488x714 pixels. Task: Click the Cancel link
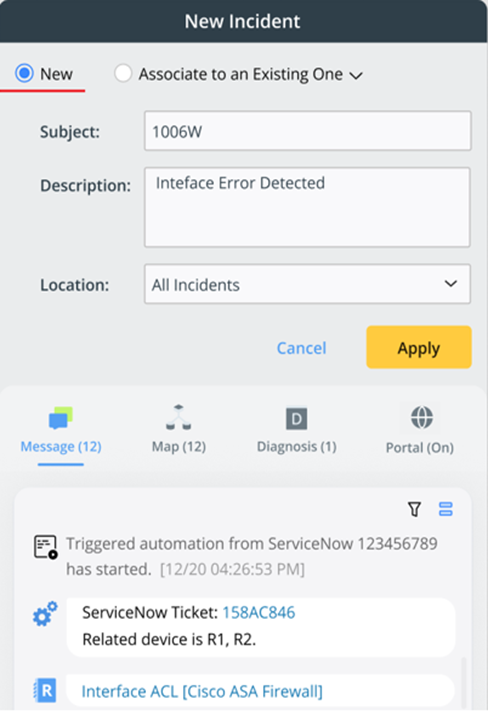point(301,348)
